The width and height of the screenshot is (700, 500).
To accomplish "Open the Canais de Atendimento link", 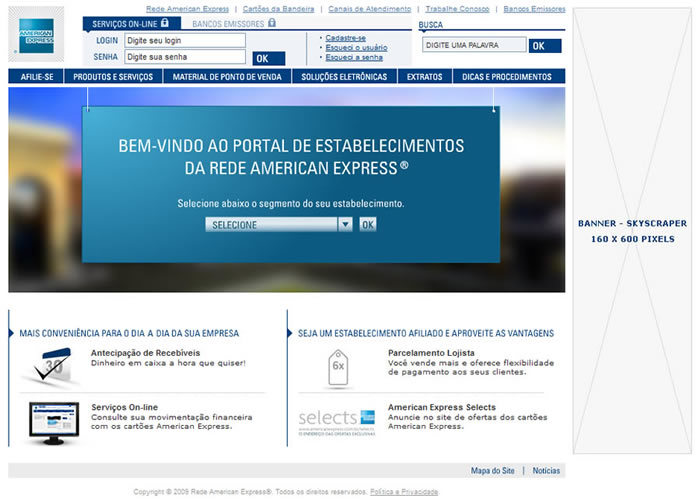I will [x=370, y=9].
